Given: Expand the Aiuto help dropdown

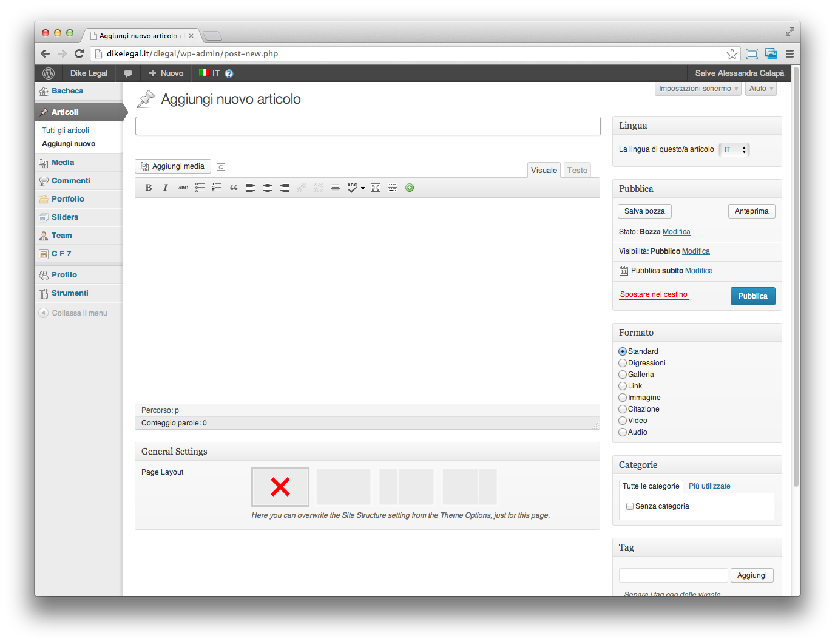Looking at the screenshot, I should 761,89.
